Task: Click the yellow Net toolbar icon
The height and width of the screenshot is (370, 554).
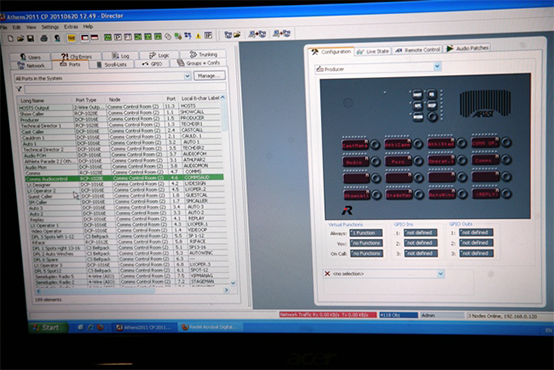Action: click(x=71, y=38)
